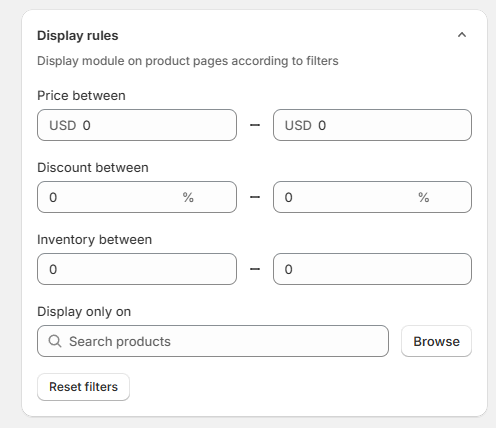This screenshot has height=428, width=496.
Task: Reset filters using the button
Action: coord(83,387)
